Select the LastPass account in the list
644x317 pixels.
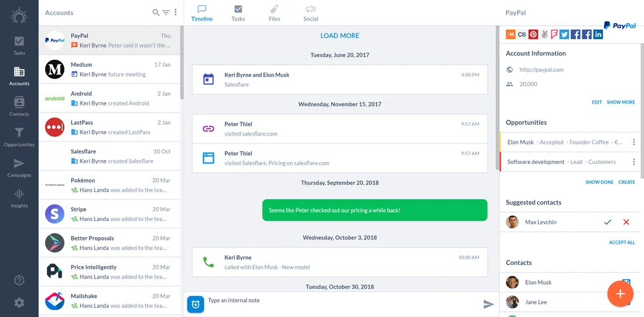(109, 127)
